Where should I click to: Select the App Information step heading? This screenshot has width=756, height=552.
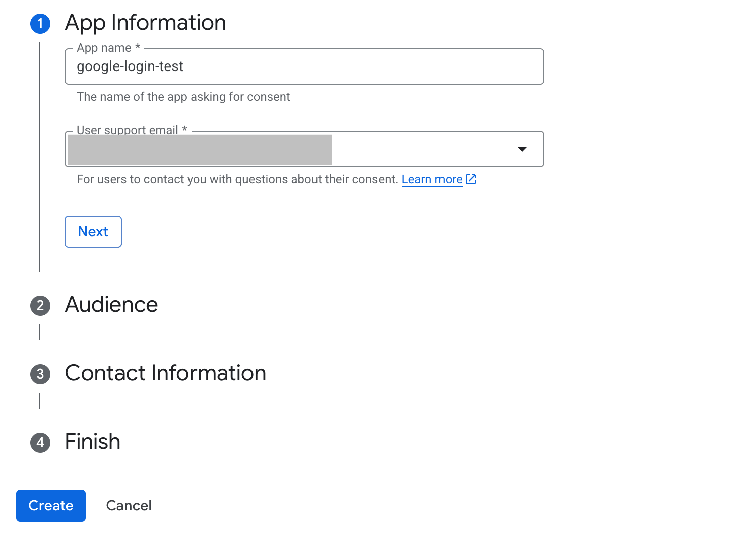tap(146, 23)
